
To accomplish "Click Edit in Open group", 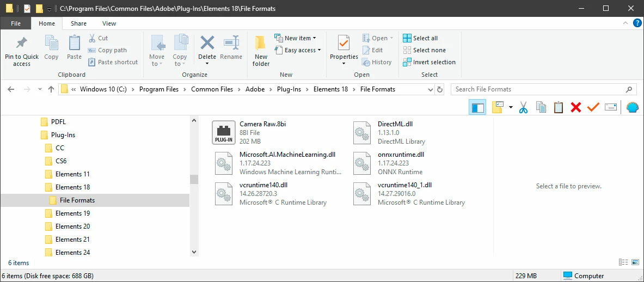I will pyautogui.click(x=372, y=50).
